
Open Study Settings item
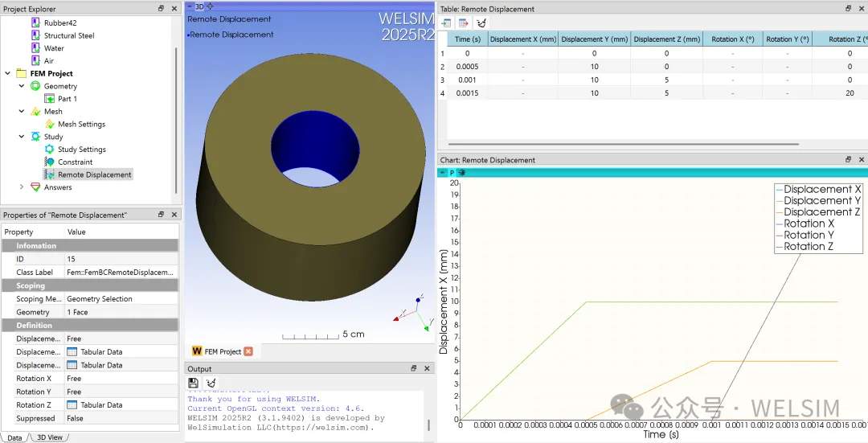pyautogui.click(x=82, y=150)
